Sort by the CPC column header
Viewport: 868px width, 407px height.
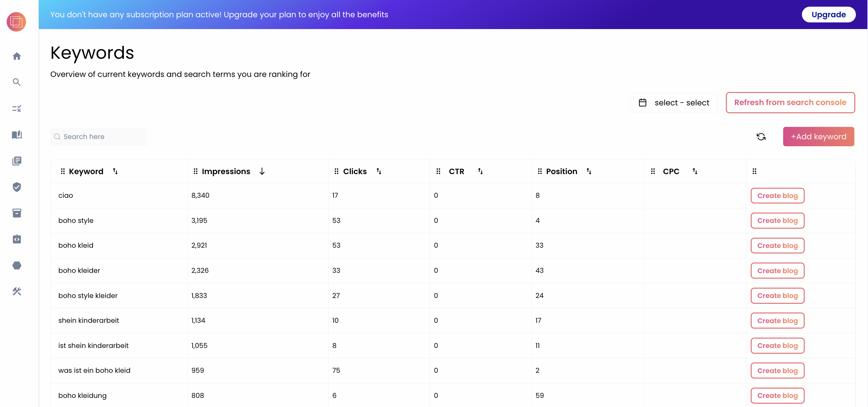coord(671,171)
